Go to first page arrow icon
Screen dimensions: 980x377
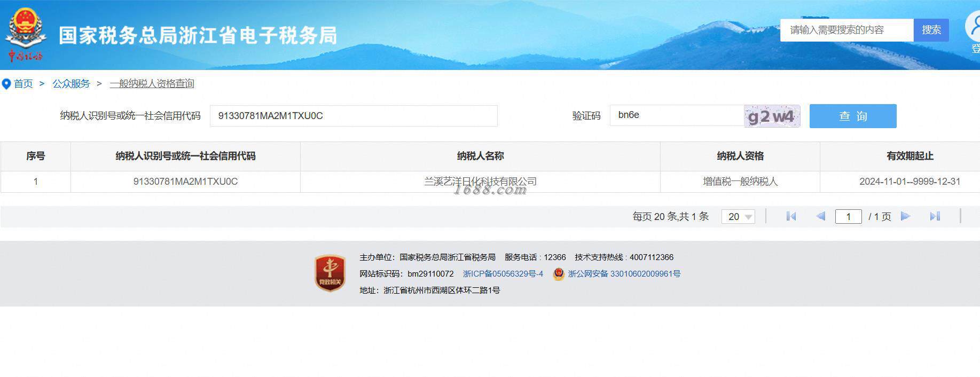coord(791,216)
